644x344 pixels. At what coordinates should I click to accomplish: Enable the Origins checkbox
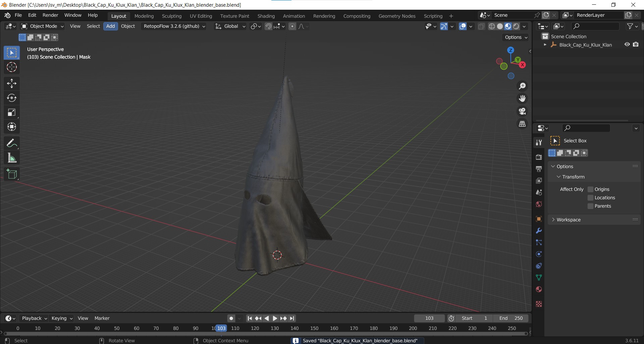click(x=591, y=189)
